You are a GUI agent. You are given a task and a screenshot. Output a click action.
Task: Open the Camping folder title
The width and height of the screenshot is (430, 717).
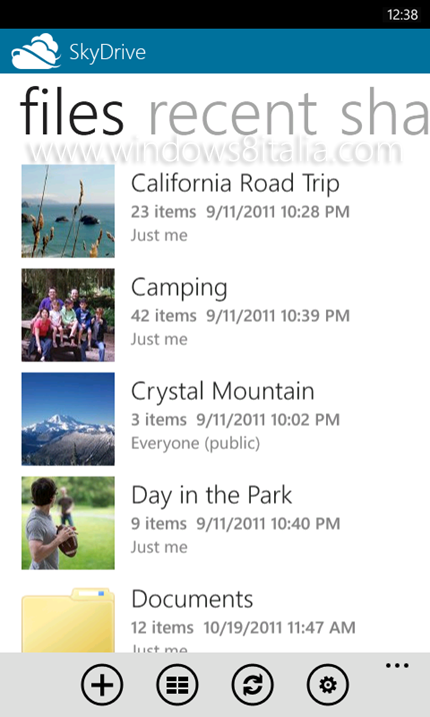[x=179, y=288]
